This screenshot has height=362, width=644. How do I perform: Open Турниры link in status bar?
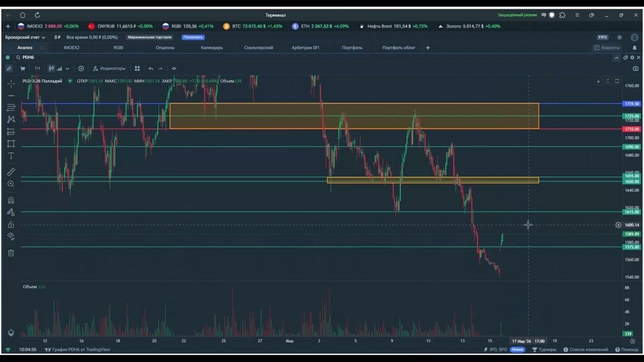pos(544,349)
